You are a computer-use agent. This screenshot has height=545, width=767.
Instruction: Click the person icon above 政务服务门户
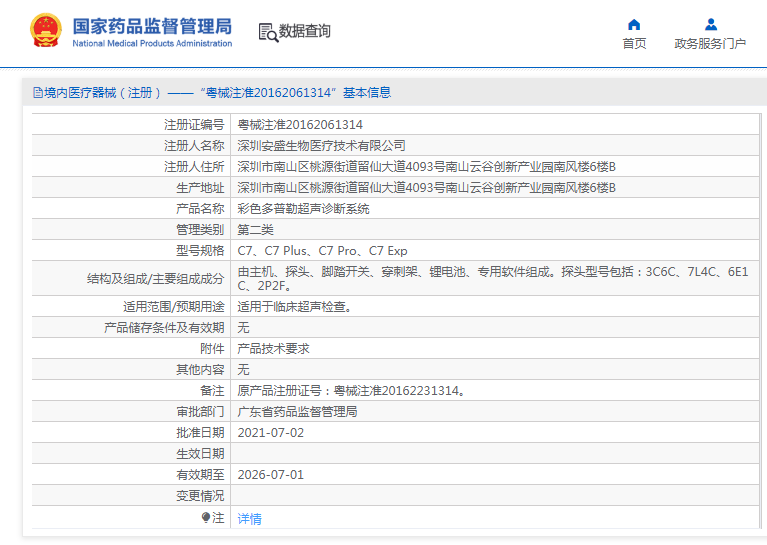[710, 24]
